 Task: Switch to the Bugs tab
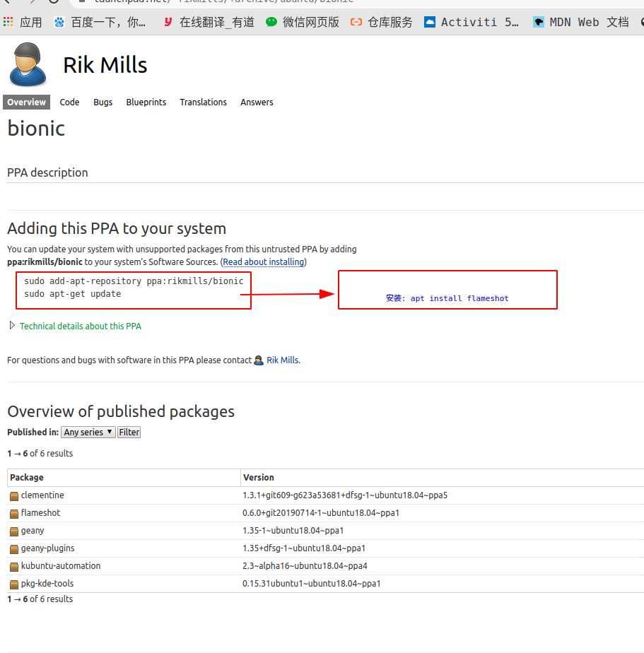click(x=103, y=102)
